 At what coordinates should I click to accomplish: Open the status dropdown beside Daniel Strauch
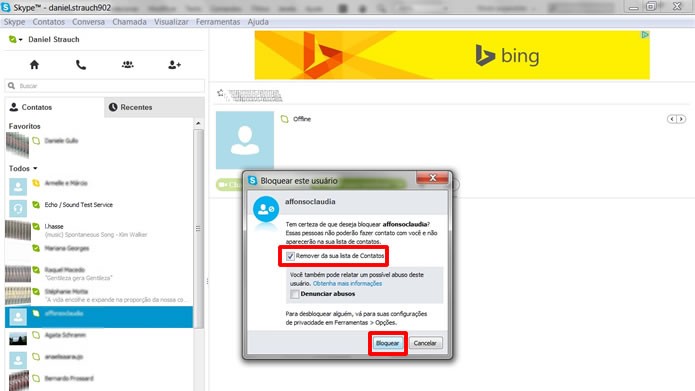16,39
